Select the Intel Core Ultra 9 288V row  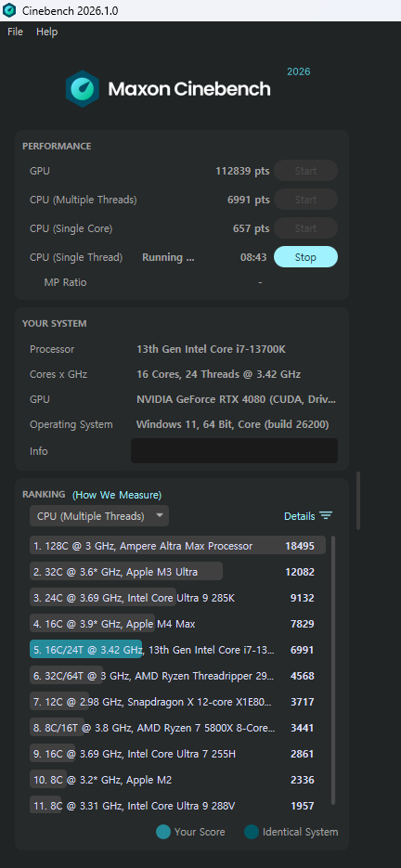click(x=177, y=806)
